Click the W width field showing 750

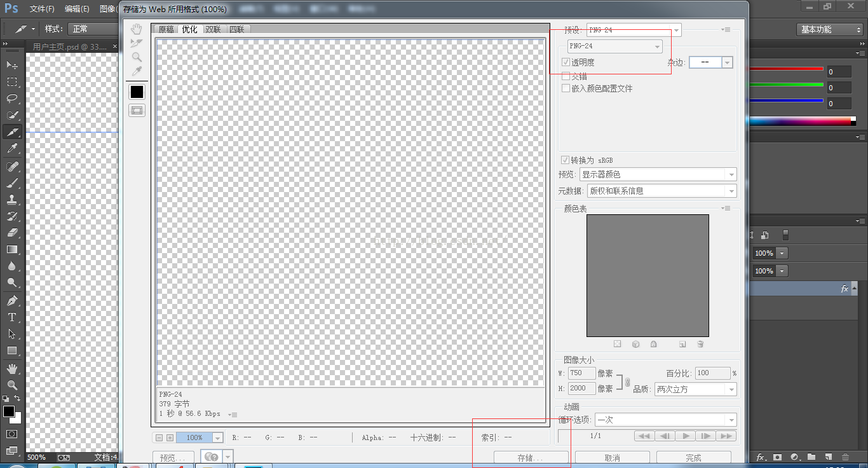click(581, 373)
